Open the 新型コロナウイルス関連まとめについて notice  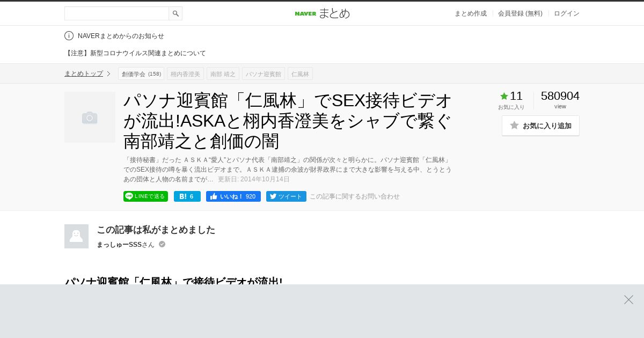tap(135, 53)
